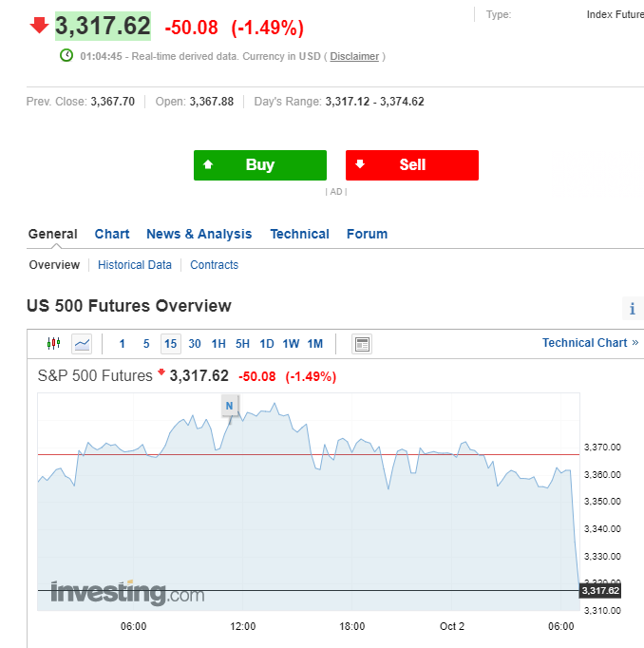Image resolution: width=644 pixels, height=648 pixels.
Task: Switch to area chart type
Action: [82, 344]
